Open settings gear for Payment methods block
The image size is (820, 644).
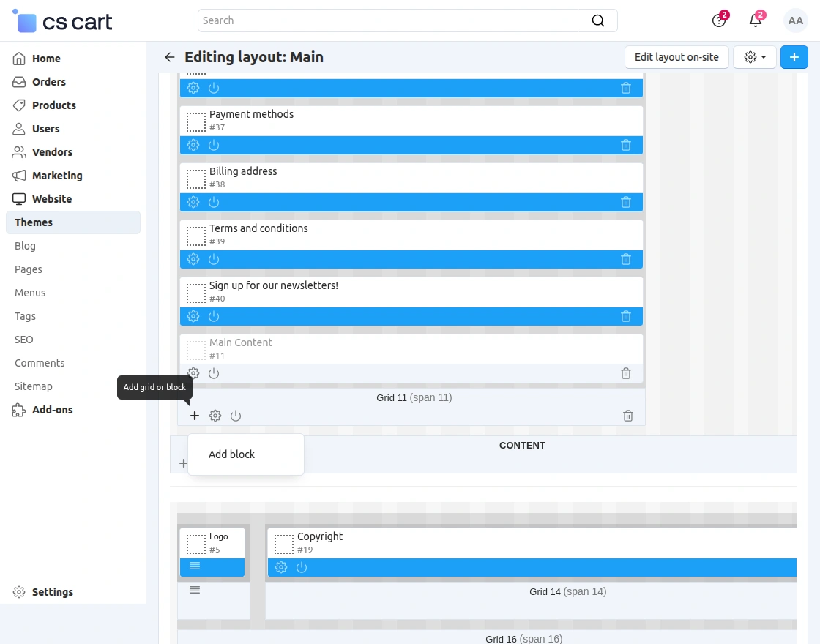click(193, 145)
